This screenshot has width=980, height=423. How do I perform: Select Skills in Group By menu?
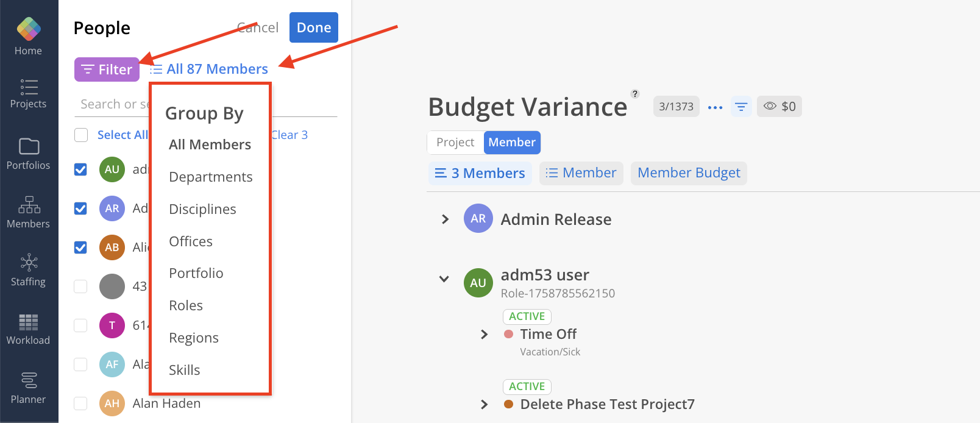click(185, 370)
